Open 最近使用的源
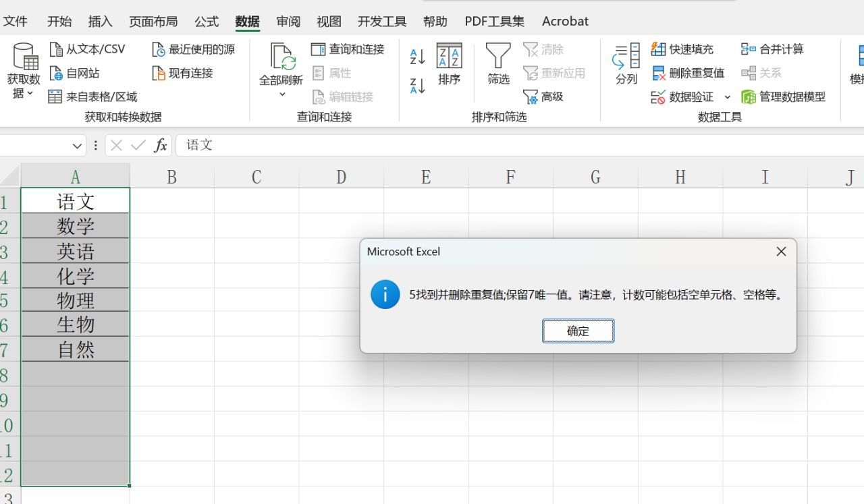This screenshot has width=864, height=504. [x=193, y=49]
